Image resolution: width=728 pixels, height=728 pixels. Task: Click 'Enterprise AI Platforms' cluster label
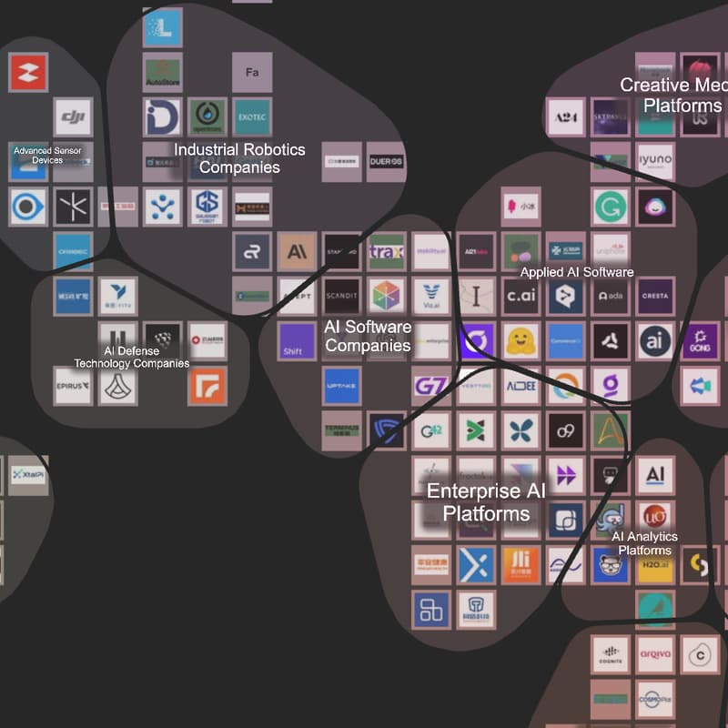click(x=486, y=502)
